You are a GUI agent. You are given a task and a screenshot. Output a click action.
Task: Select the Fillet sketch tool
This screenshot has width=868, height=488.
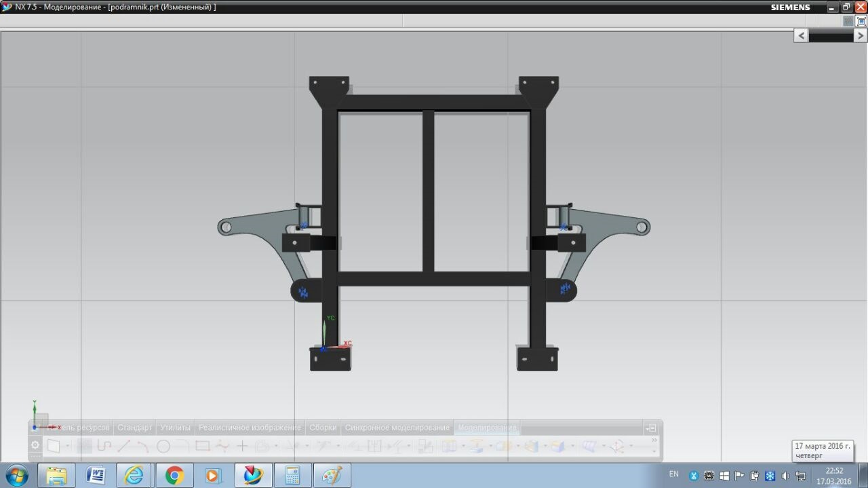[x=182, y=445]
